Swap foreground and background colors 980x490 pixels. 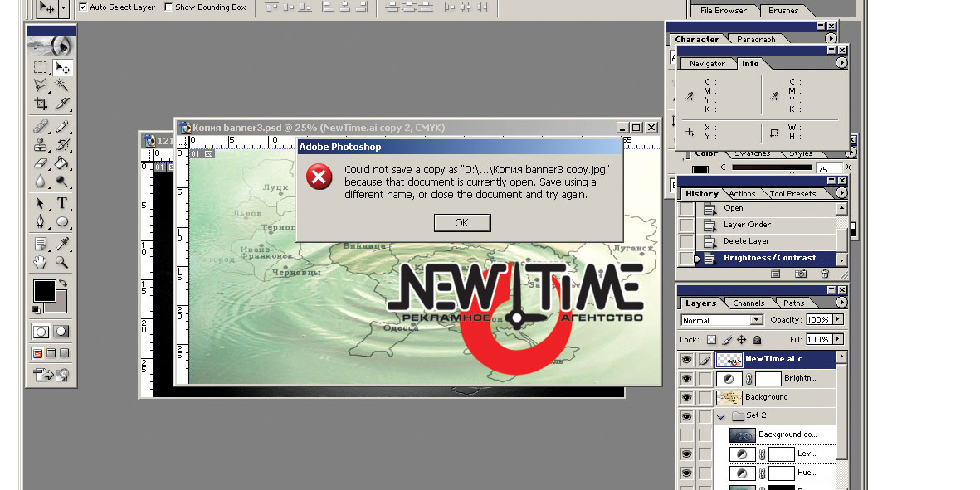coord(62,284)
